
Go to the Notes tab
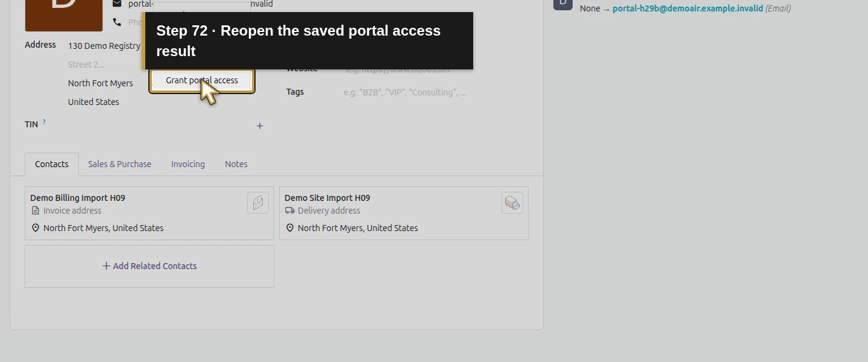[236, 164]
